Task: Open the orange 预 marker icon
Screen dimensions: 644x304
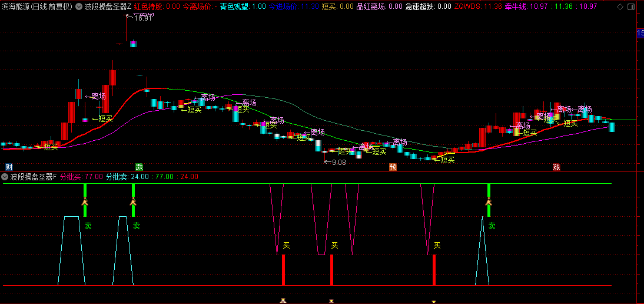Action: (x=393, y=167)
